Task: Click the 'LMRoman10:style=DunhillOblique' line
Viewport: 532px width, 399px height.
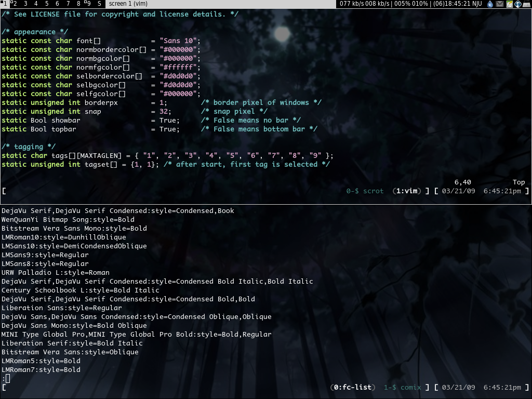Action: pos(64,237)
